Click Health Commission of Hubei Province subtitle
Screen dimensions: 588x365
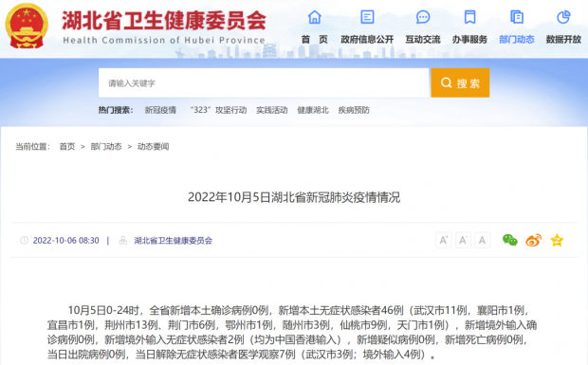(x=164, y=40)
